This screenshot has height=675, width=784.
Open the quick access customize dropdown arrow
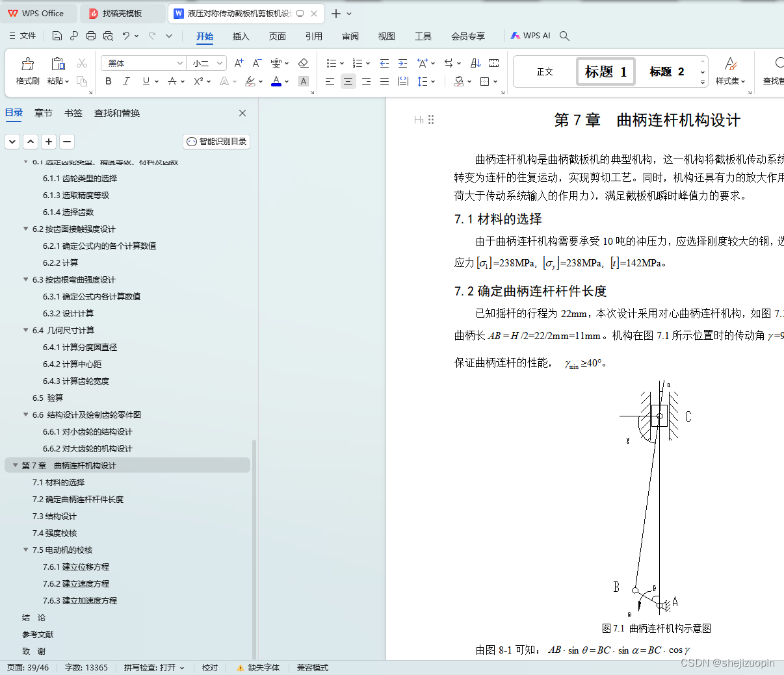click(x=169, y=36)
